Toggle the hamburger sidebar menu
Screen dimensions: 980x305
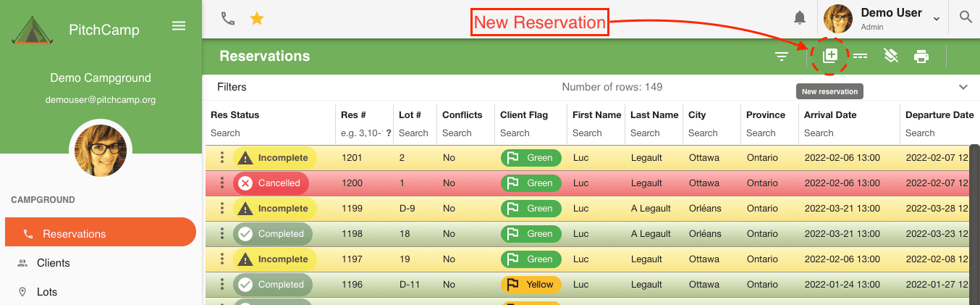(x=179, y=26)
